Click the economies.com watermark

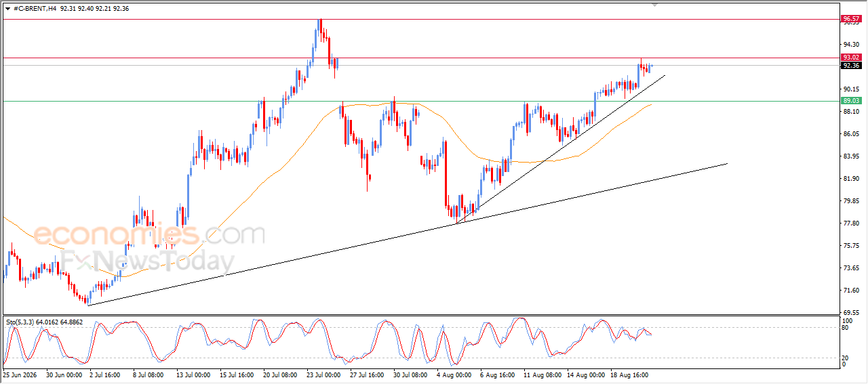149,235
